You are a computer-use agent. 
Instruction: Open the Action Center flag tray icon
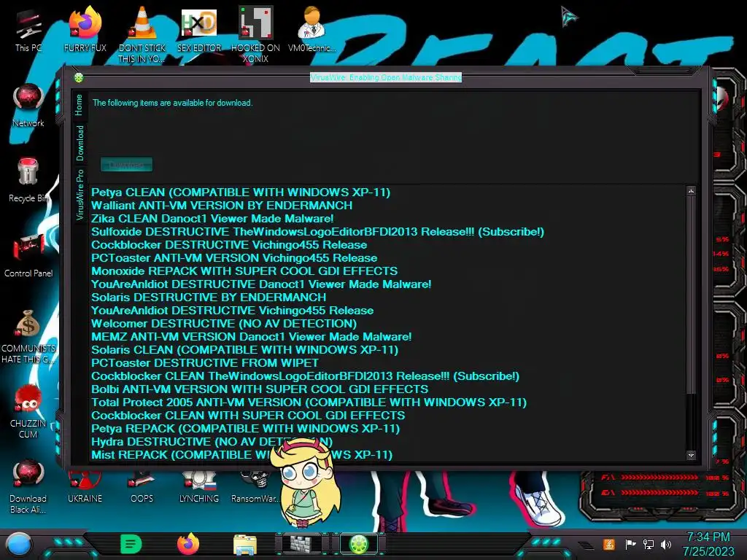coord(630,544)
